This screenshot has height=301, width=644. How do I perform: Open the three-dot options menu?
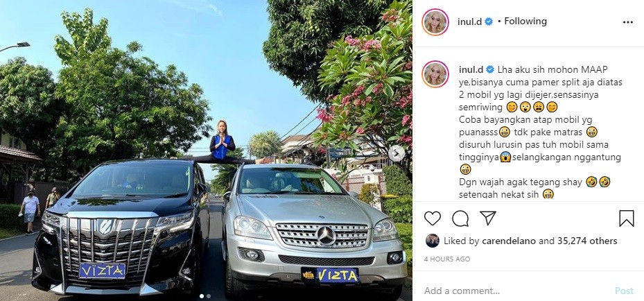point(628,22)
